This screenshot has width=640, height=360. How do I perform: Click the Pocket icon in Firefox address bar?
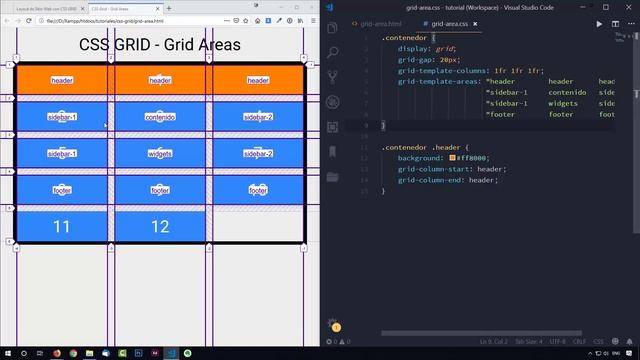[x=236, y=20]
